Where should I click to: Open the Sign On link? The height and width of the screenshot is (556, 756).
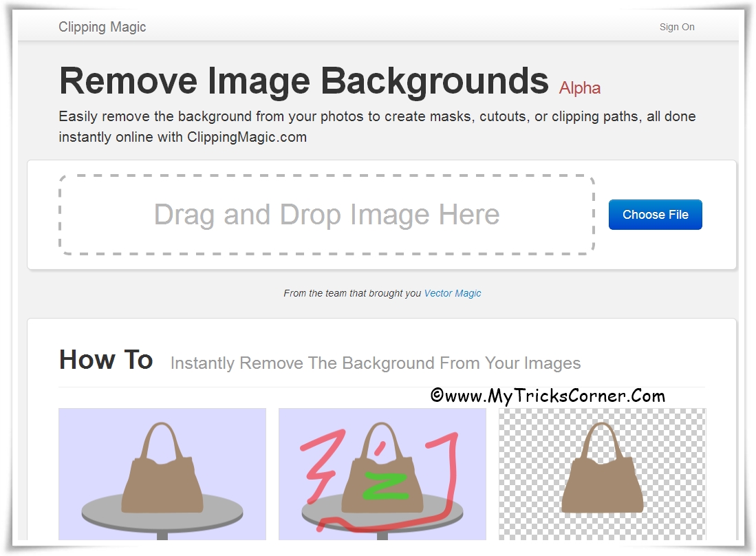click(676, 27)
